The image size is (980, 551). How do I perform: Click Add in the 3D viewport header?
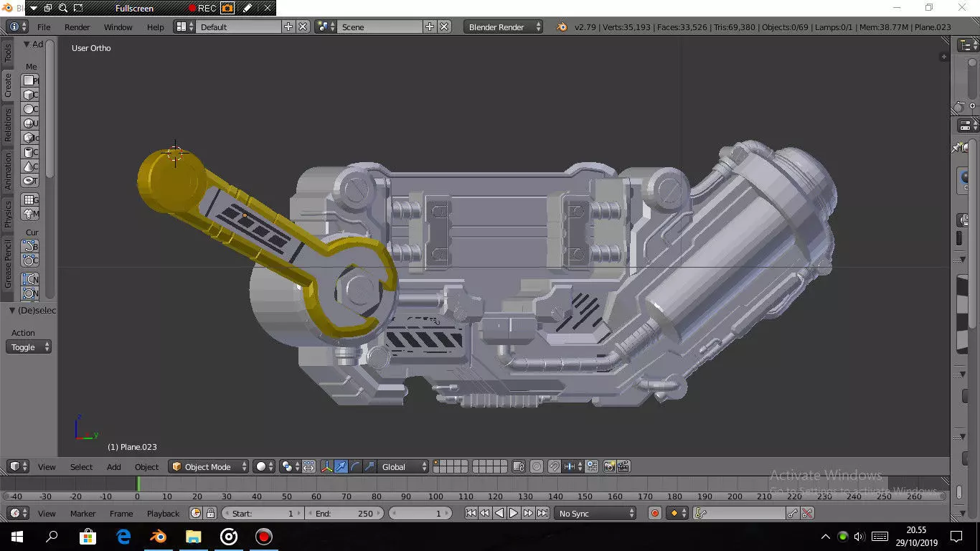tap(114, 466)
